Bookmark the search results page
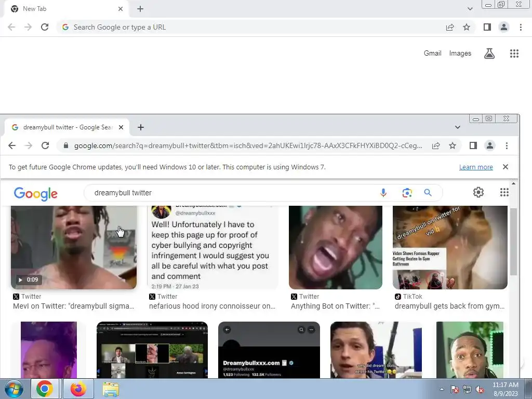The width and height of the screenshot is (532, 399). tap(453, 145)
